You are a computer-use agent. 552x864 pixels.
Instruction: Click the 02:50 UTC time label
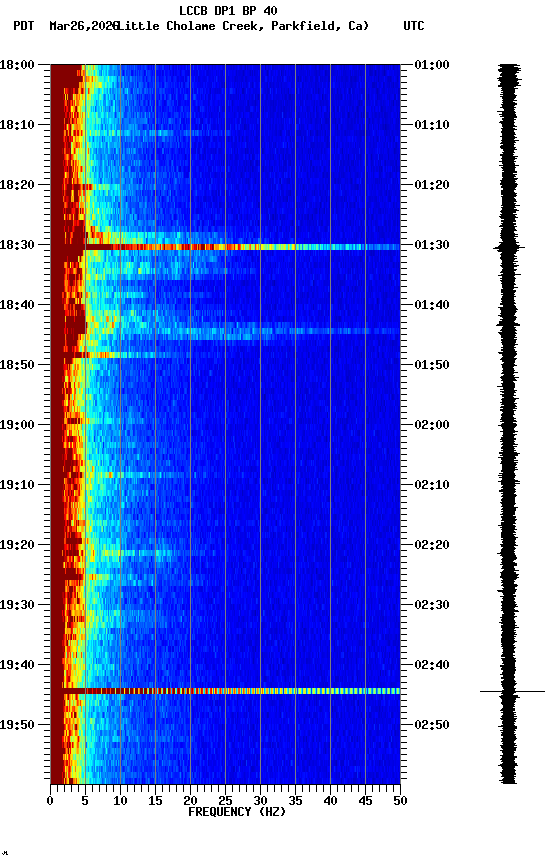pos(432,725)
